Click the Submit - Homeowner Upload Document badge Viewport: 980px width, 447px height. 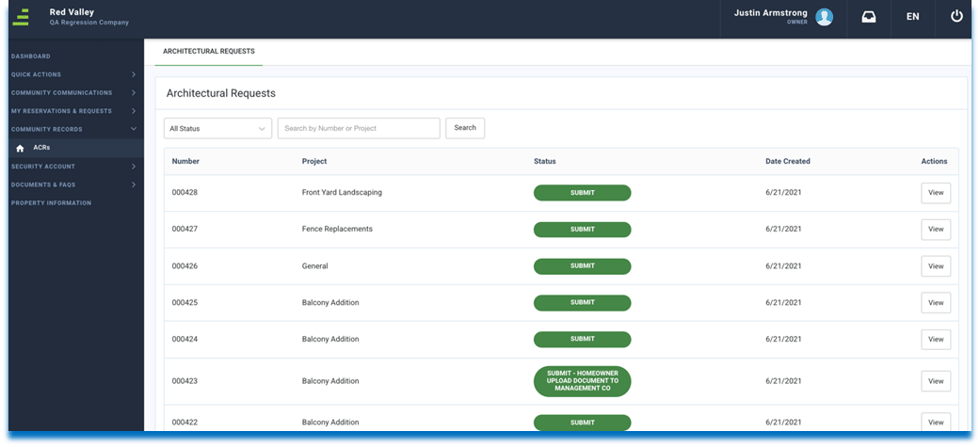(582, 381)
